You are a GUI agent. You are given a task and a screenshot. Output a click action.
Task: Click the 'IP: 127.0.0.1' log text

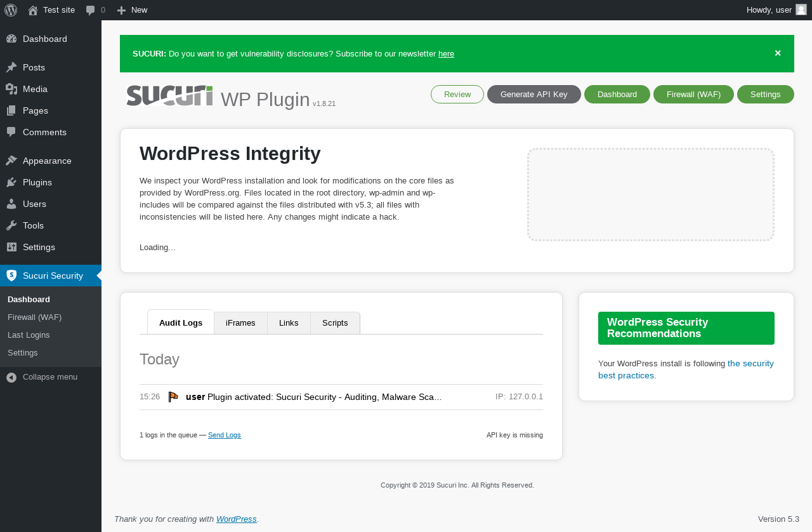[x=519, y=397]
